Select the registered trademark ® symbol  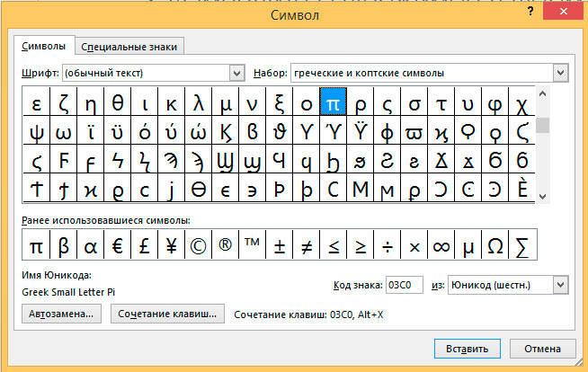226,245
